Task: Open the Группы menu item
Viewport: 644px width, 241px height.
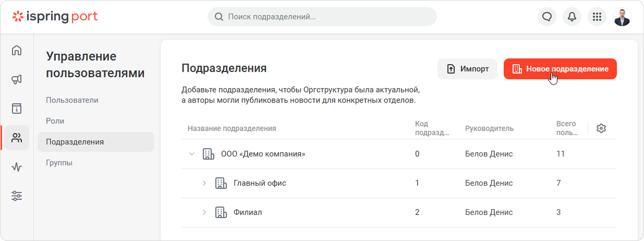Action: coord(59,163)
